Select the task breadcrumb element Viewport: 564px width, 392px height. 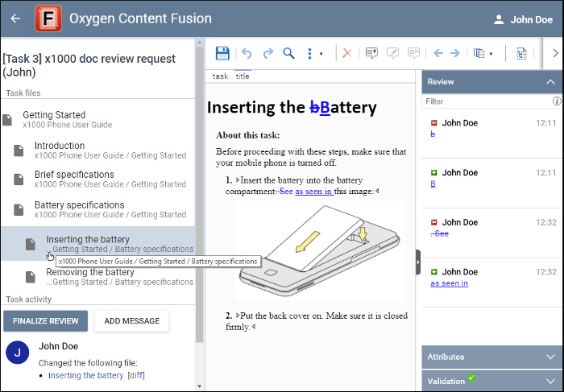point(220,76)
